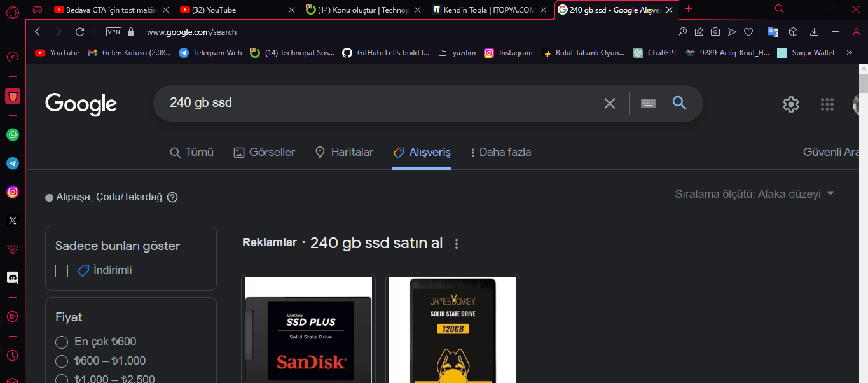Viewport: 868px width, 383px height.
Task: Open Google settings gear icon
Action: tap(791, 104)
